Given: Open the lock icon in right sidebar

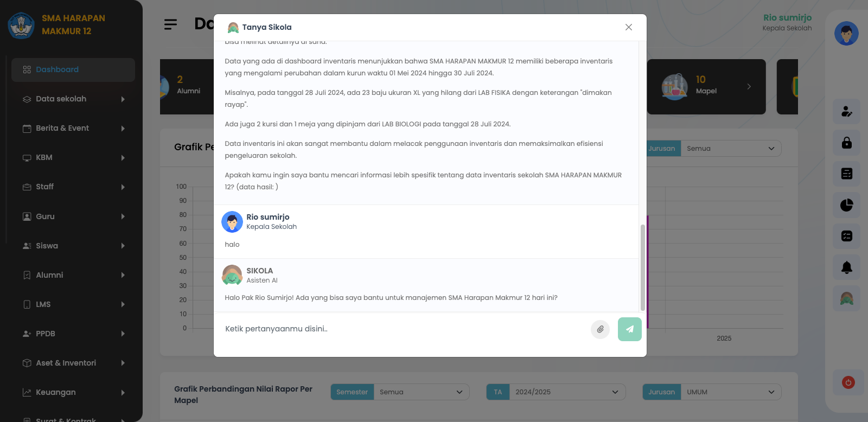Looking at the screenshot, I should [x=846, y=143].
